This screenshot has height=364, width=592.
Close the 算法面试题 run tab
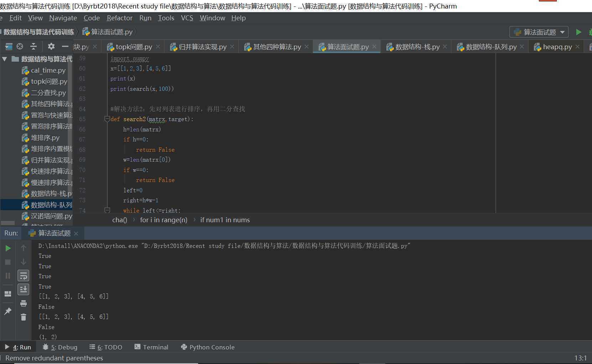point(76,234)
